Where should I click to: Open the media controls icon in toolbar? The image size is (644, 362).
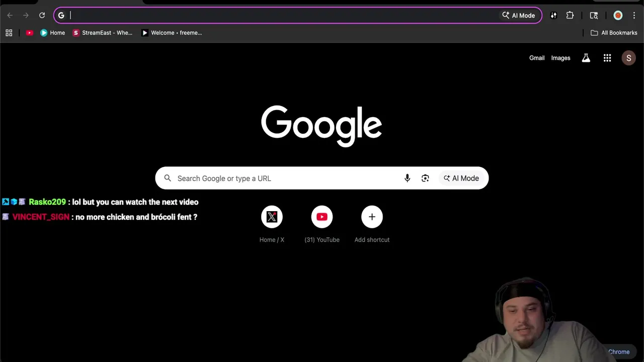click(x=553, y=16)
